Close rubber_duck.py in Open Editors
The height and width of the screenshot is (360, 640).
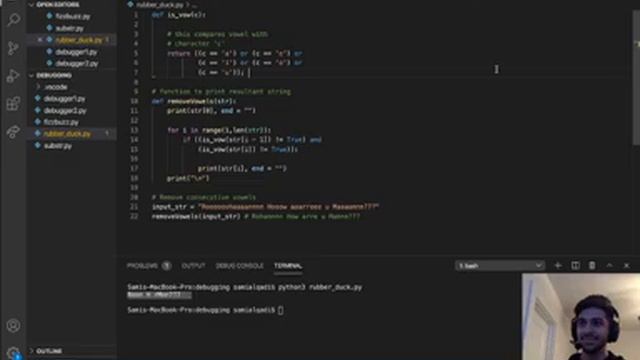(40, 40)
